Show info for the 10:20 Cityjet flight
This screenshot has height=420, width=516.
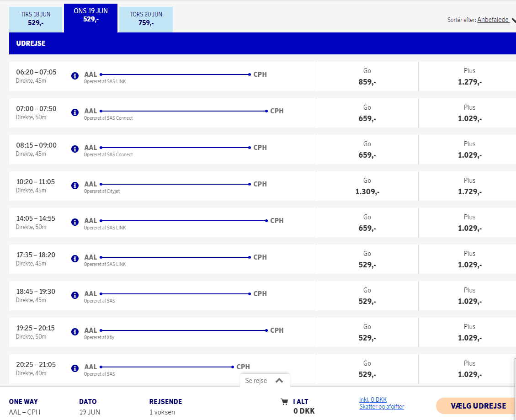point(75,186)
